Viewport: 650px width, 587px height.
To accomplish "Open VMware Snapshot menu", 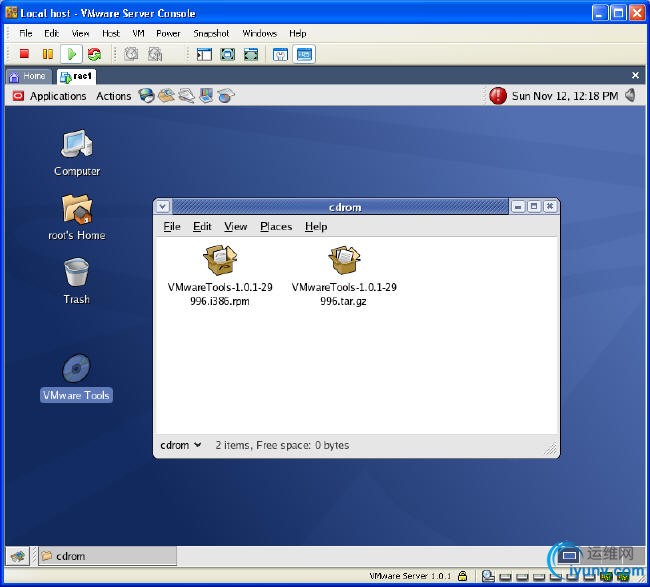I will click(x=211, y=34).
